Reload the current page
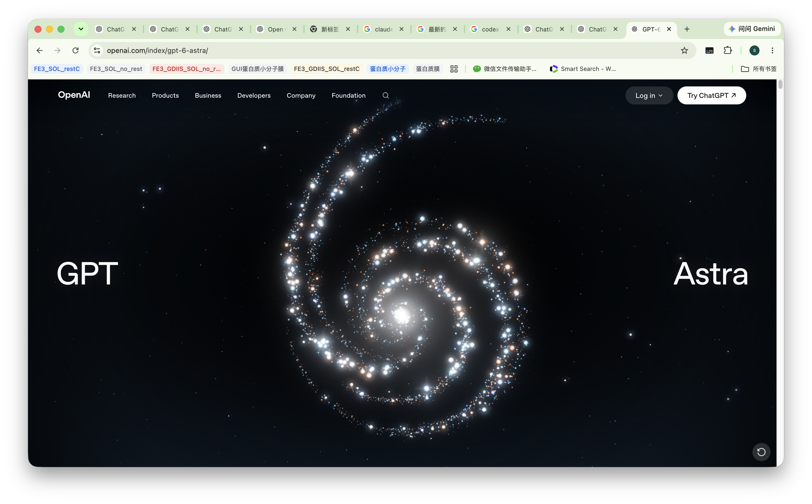The width and height of the screenshot is (812, 504). coord(76,50)
